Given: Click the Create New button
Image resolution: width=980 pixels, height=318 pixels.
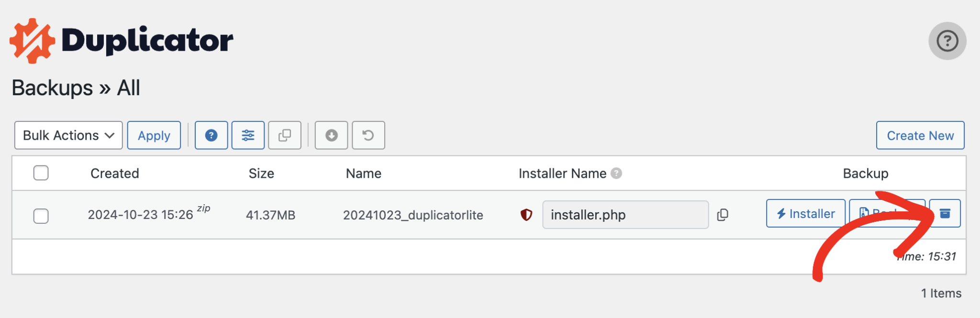Looking at the screenshot, I should tap(920, 135).
